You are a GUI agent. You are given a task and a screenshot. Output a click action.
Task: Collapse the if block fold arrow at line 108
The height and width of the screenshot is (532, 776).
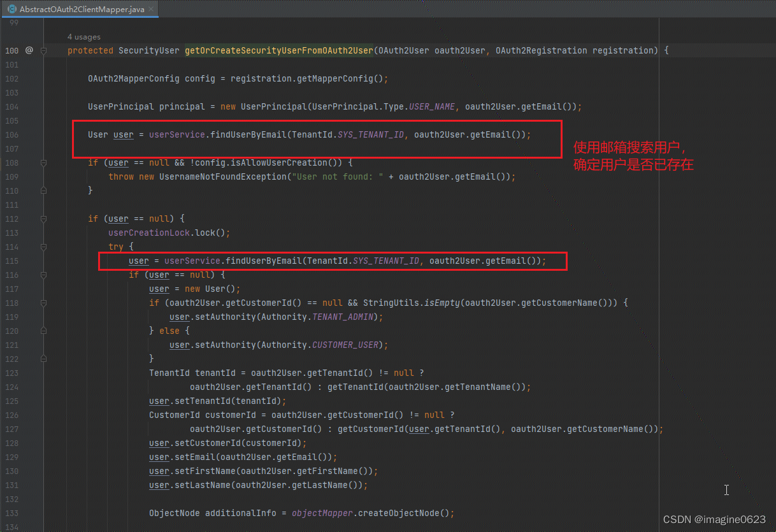pos(42,162)
